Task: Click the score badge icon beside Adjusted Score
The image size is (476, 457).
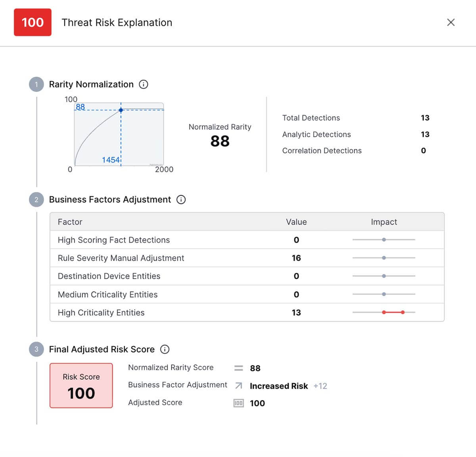Action: point(238,403)
